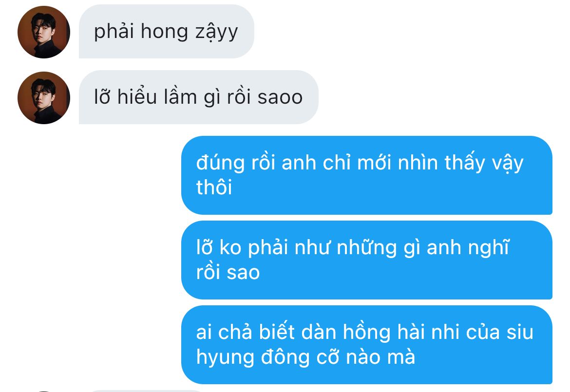Click the word 'thôi' in the first blue bubble

pyautogui.click(x=214, y=187)
